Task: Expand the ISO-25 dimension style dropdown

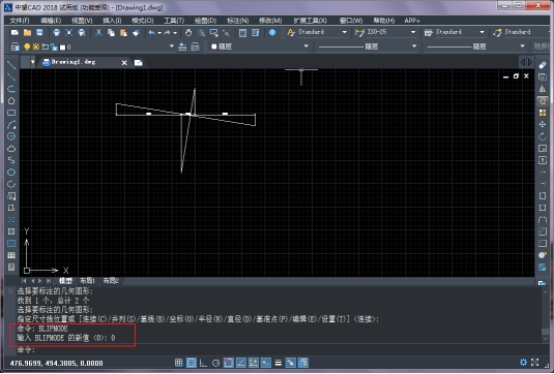Action: [413, 32]
